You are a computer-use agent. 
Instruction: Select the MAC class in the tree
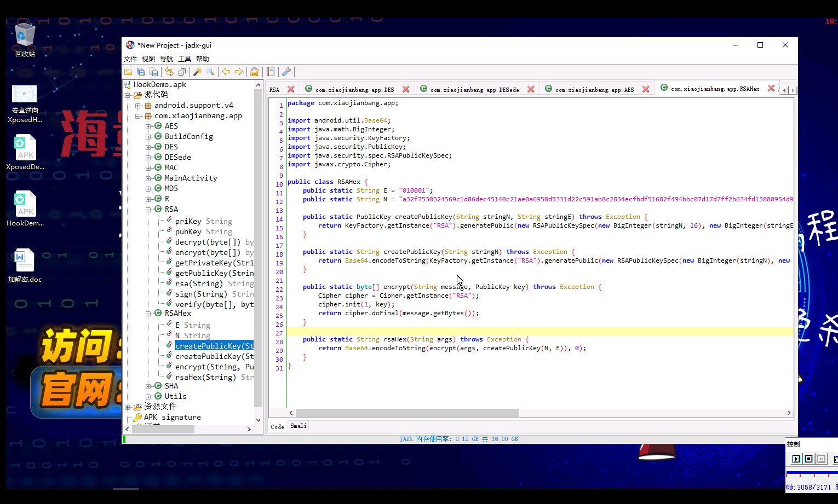pos(171,167)
